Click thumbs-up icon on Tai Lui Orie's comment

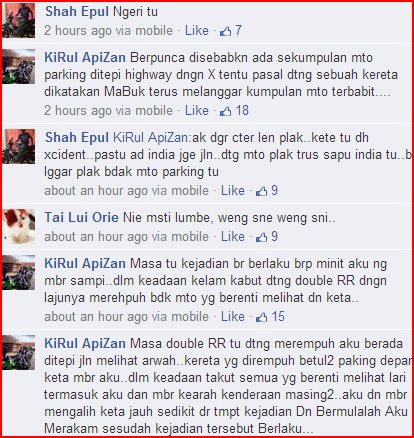pos(262,237)
